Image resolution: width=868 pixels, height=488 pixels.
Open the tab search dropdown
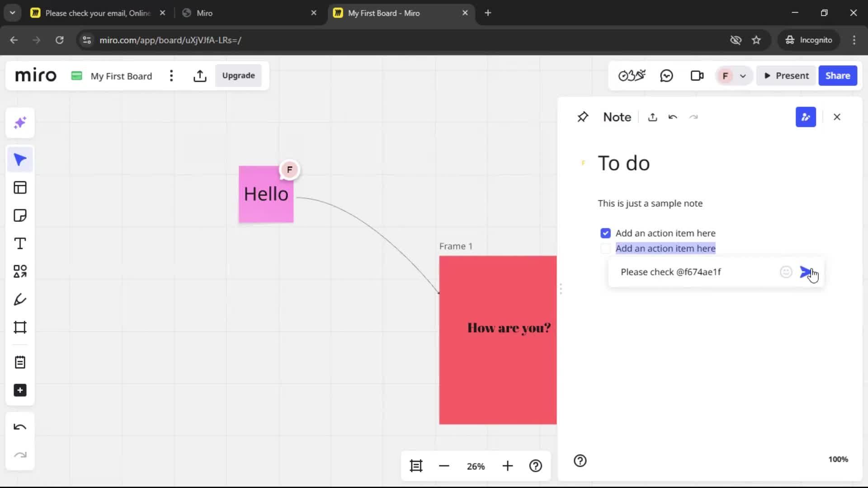[13, 13]
